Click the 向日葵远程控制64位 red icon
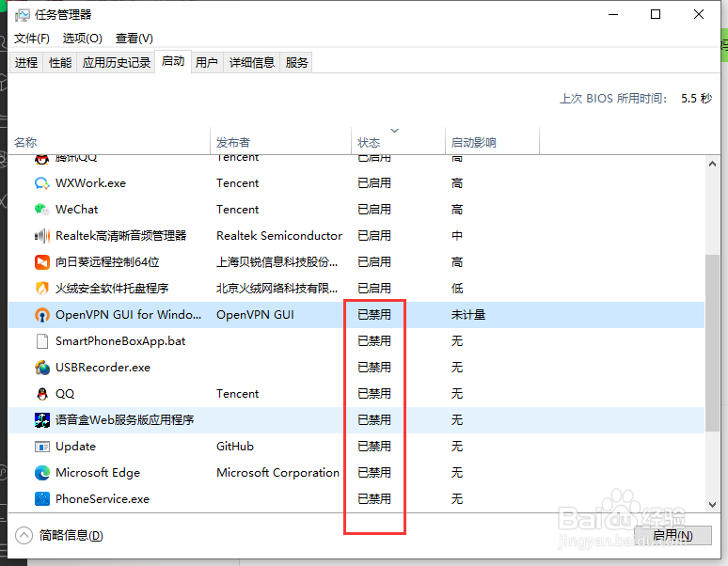 [41, 262]
